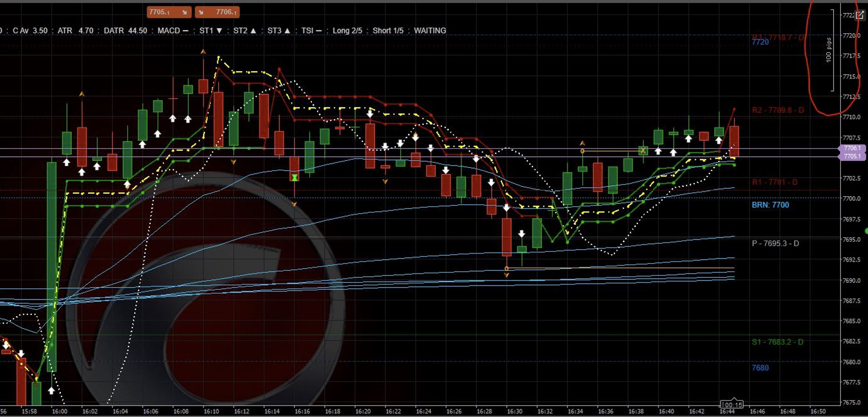Click the 'R2 - 7709.8 - D' pivot label
Image resolution: width=868 pixels, height=417 pixels.
(x=778, y=110)
